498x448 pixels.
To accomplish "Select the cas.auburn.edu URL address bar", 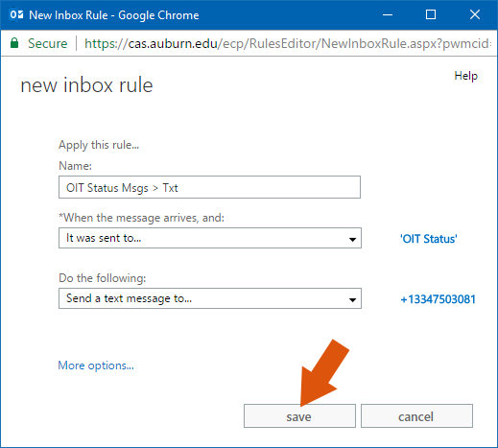I will 287,43.
